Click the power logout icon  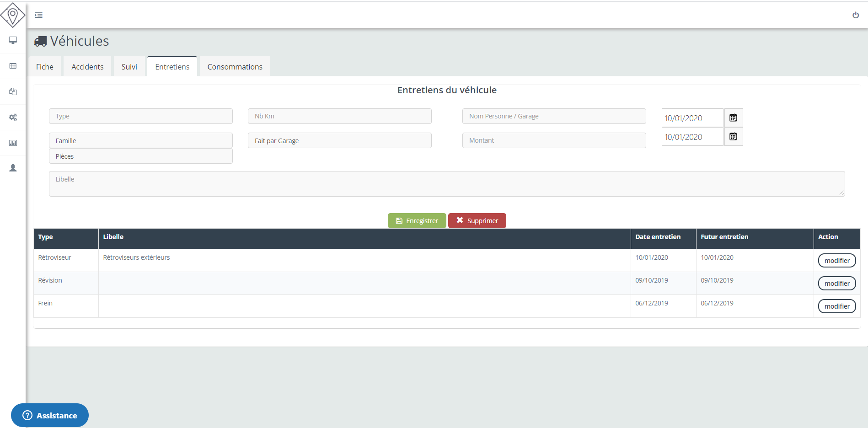tap(855, 15)
